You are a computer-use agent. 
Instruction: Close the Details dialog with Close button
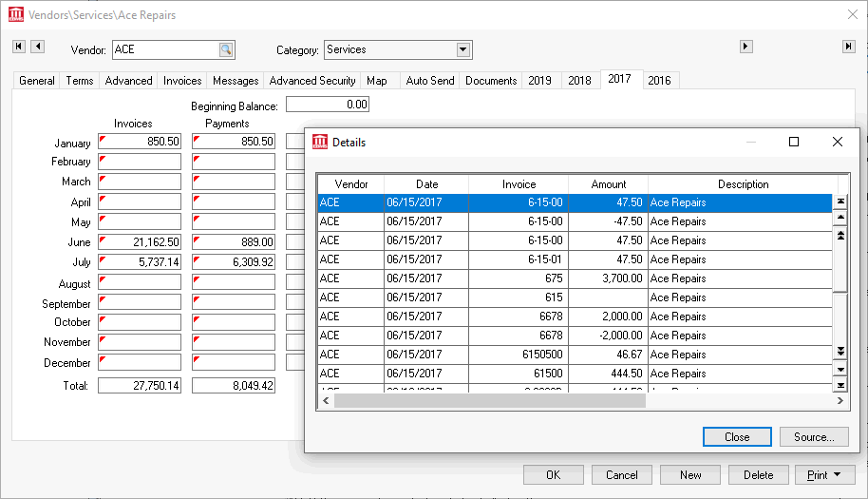tap(737, 437)
